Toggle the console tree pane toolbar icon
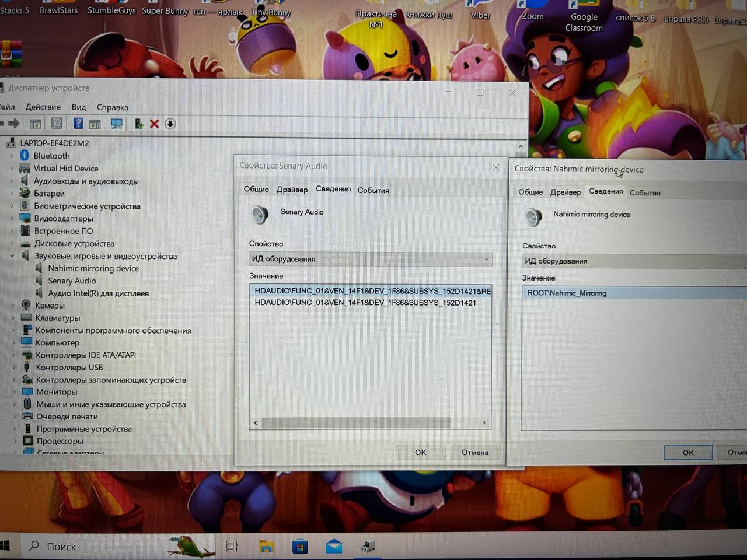 [36, 124]
